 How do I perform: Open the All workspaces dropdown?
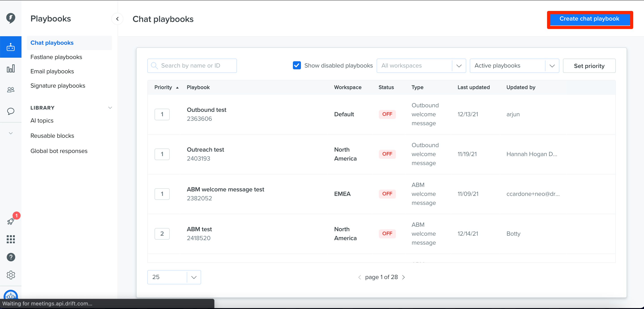coord(421,66)
